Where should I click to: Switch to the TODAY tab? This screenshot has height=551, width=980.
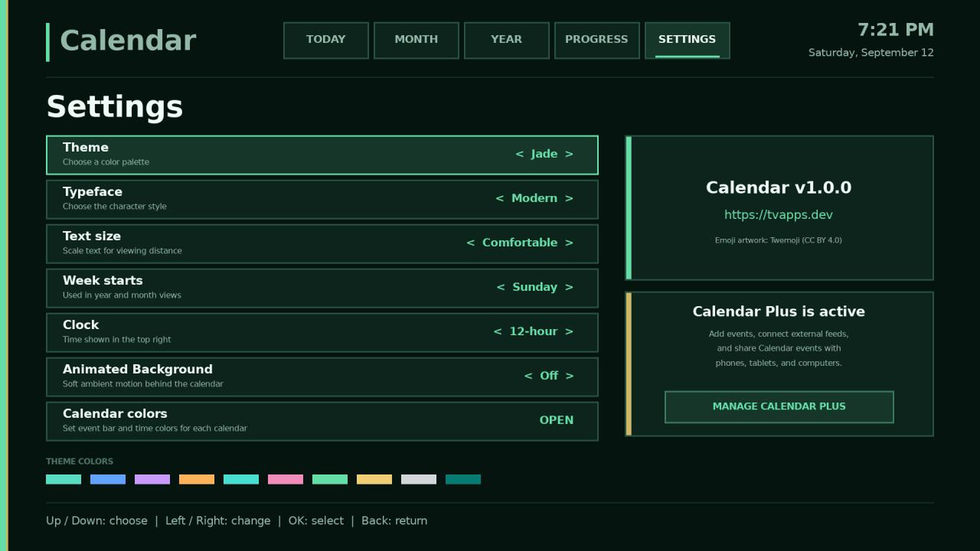pos(326,40)
